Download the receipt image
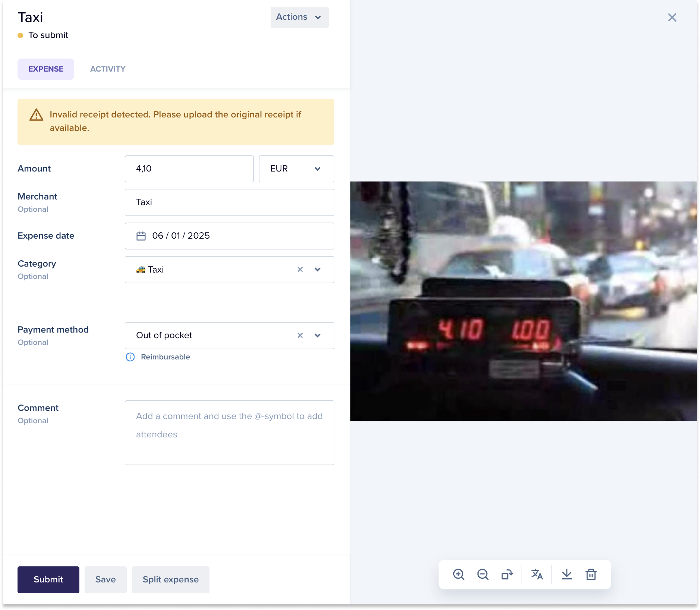 567,574
